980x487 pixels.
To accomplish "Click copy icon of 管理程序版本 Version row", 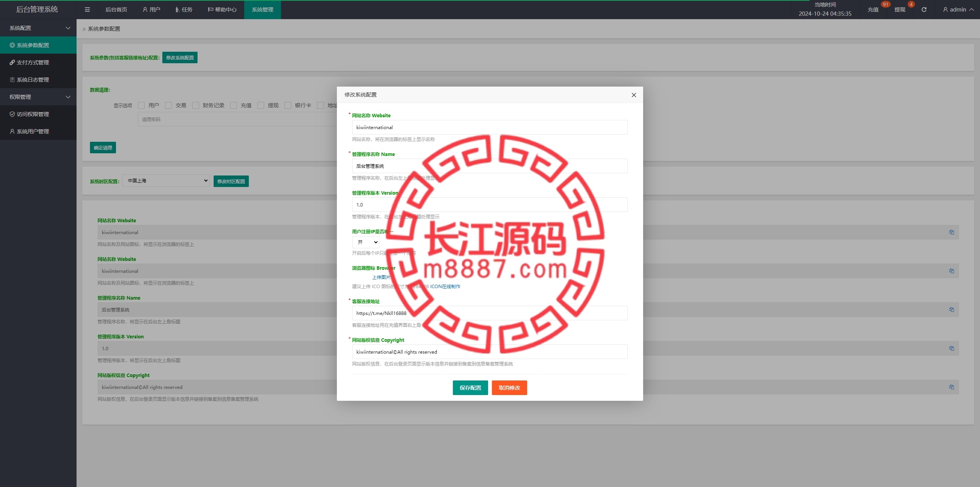I will [x=951, y=348].
